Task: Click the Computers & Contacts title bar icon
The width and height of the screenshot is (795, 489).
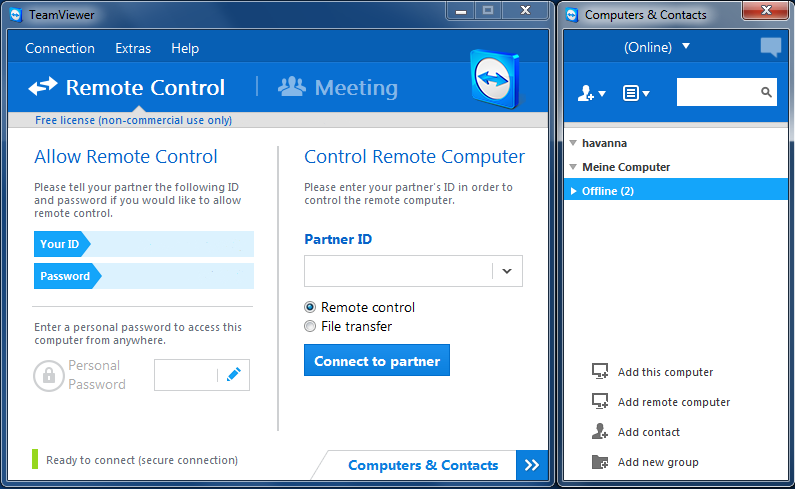Action: (x=572, y=15)
